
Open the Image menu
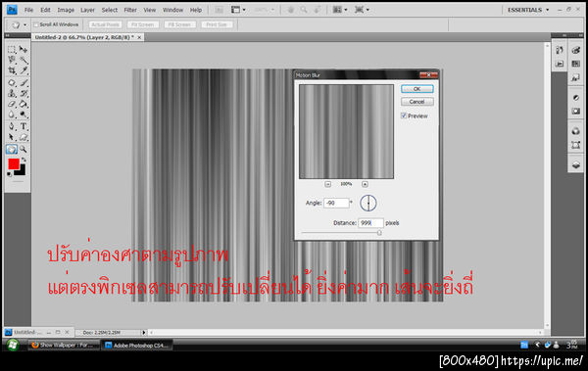click(x=66, y=10)
